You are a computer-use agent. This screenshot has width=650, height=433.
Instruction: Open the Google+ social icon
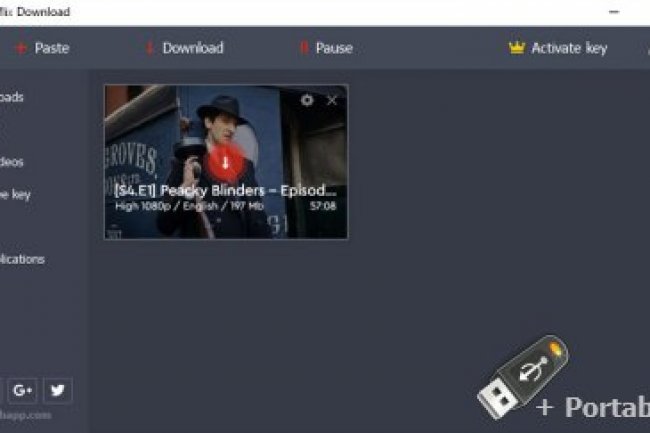(x=22, y=390)
